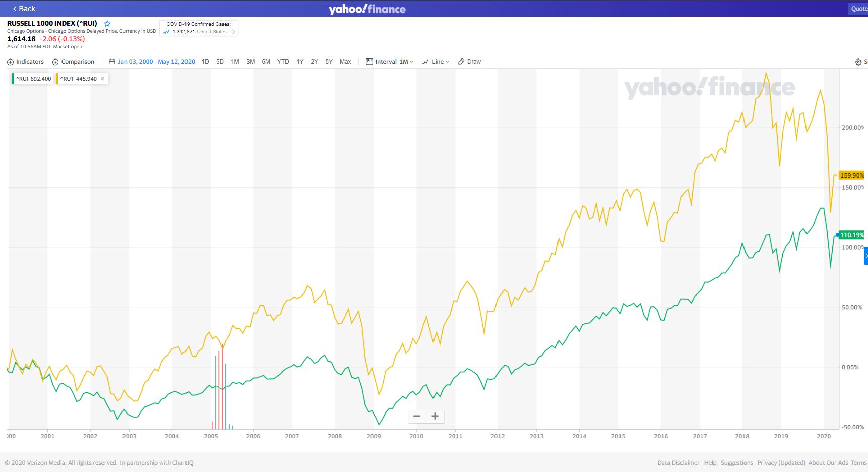Click the pencil Draw icon

coord(461,62)
